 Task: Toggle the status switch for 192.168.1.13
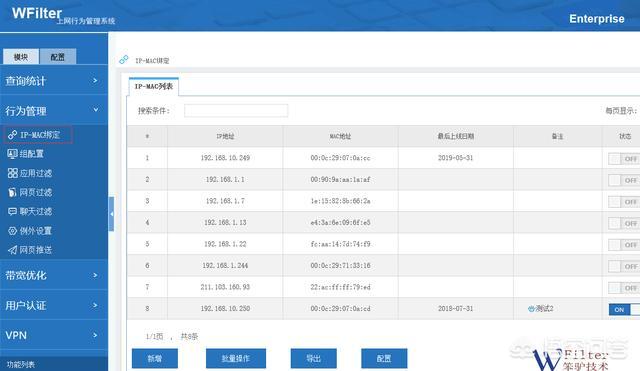(x=624, y=223)
